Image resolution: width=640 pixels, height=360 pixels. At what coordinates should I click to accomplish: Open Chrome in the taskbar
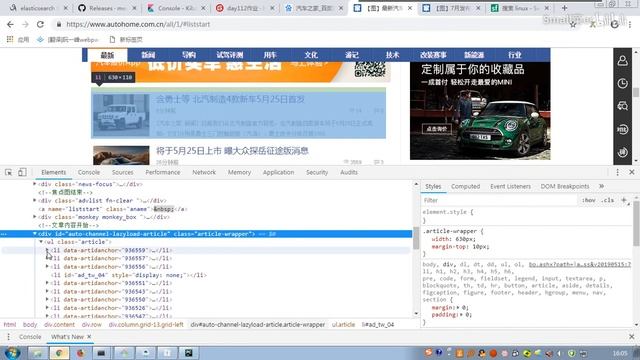coord(59,353)
